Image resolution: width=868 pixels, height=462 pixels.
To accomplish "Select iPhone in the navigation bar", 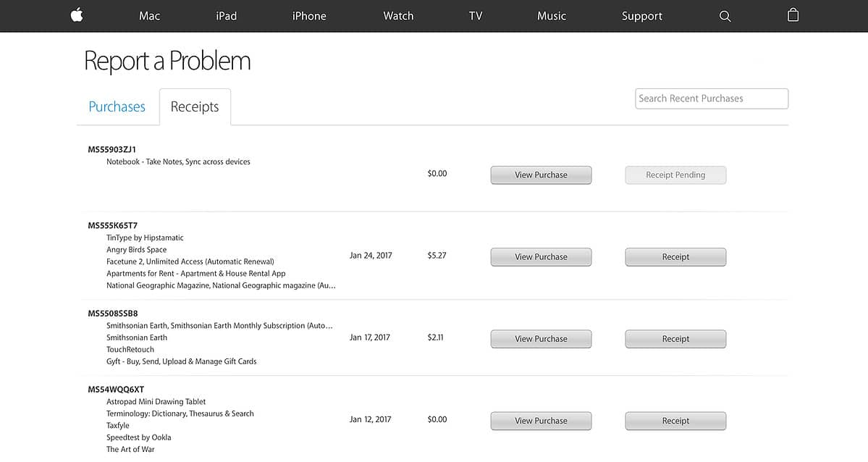I will 309,16.
